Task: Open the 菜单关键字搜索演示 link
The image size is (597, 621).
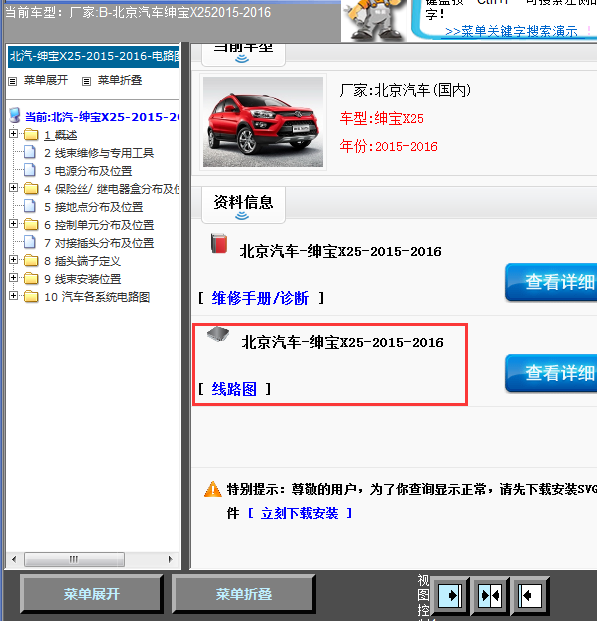Action: (x=511, y=32)
